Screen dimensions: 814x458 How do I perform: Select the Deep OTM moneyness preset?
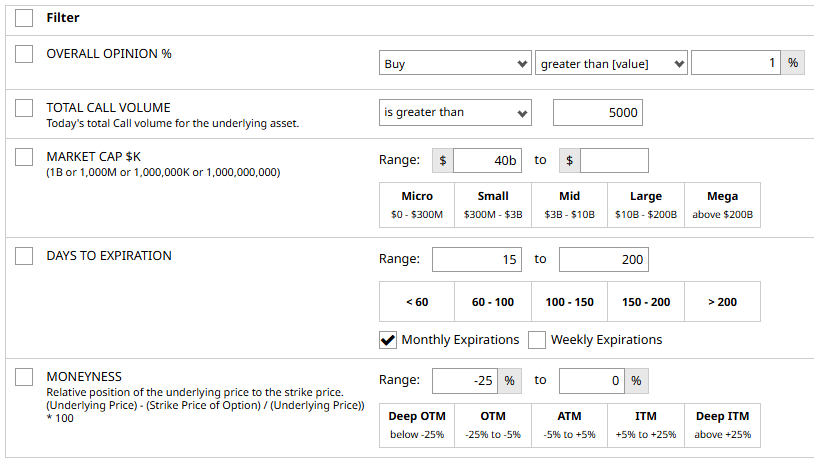(417, 425)
